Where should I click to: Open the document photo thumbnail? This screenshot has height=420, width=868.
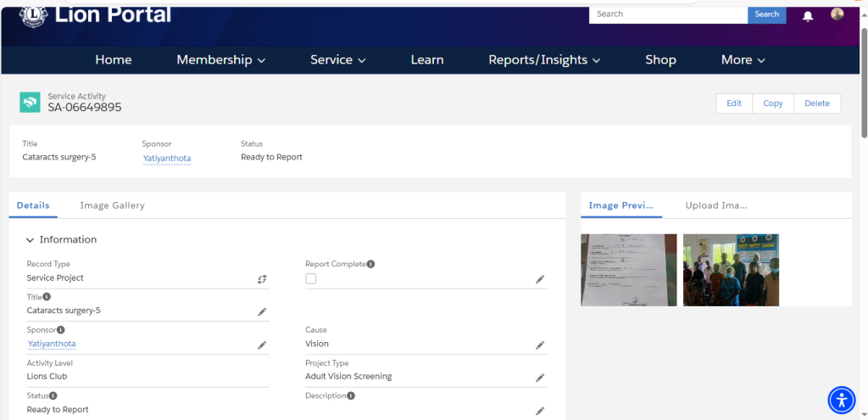[x=628, y=270]
